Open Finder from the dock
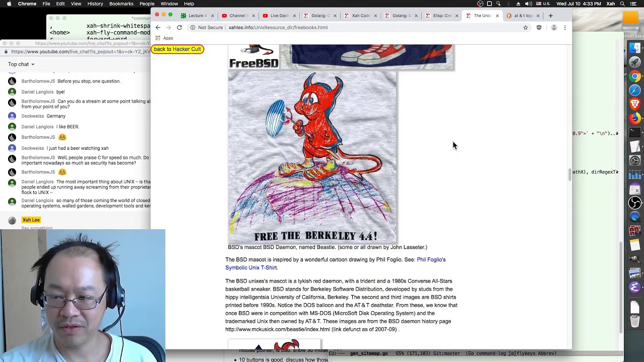The height and width of the screenshot is (362, 644). [x=635, y=48]
